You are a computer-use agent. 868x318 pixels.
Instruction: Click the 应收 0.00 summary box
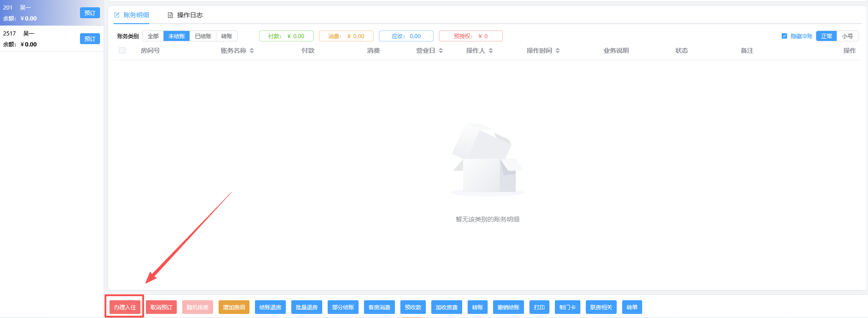pos(406,36)
